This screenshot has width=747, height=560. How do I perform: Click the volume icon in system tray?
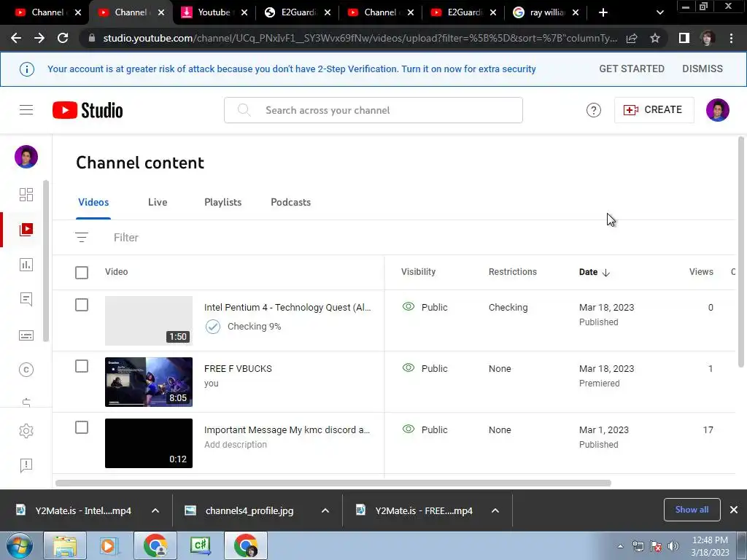pos(673,546)
